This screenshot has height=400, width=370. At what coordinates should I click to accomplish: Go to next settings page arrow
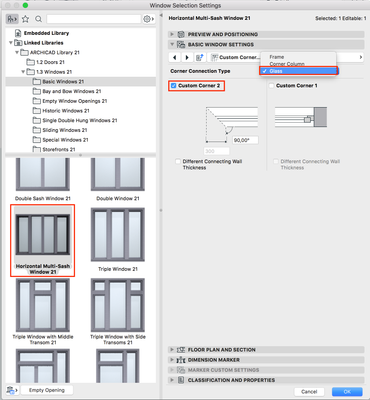point(187,57)
